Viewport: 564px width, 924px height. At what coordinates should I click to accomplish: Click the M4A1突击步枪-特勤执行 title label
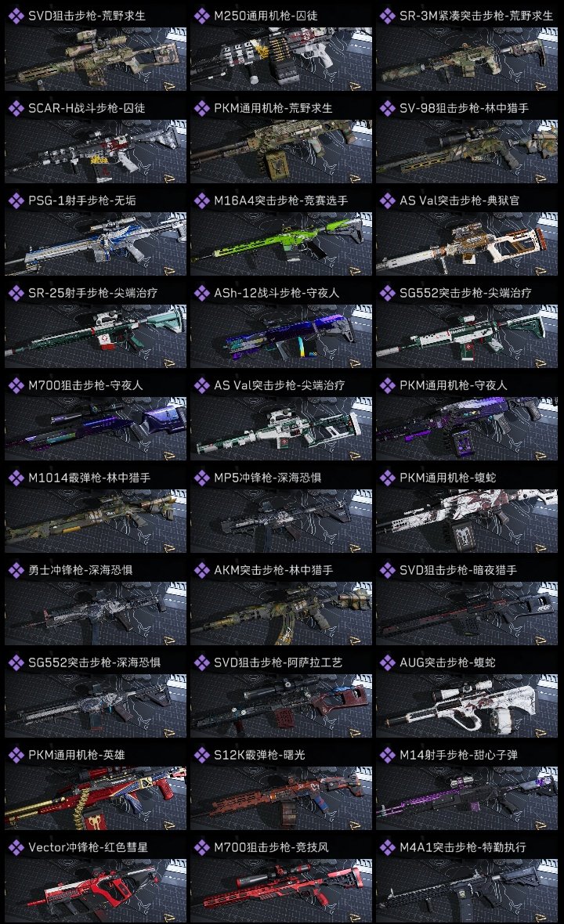[463, 846]
